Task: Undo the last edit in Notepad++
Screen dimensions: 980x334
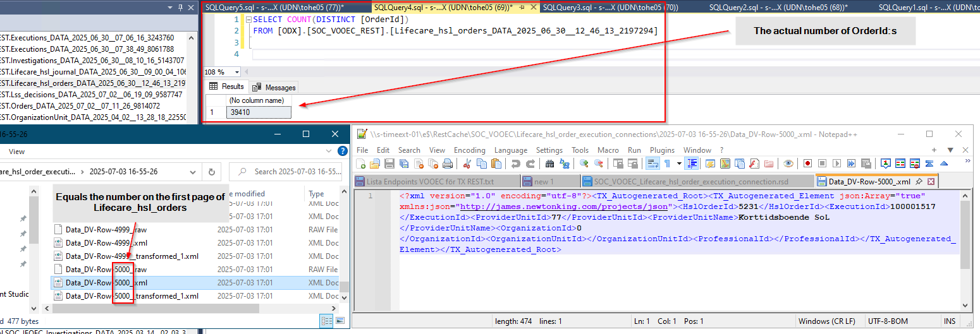Action: pyautogui.click(x=515, y=164)
